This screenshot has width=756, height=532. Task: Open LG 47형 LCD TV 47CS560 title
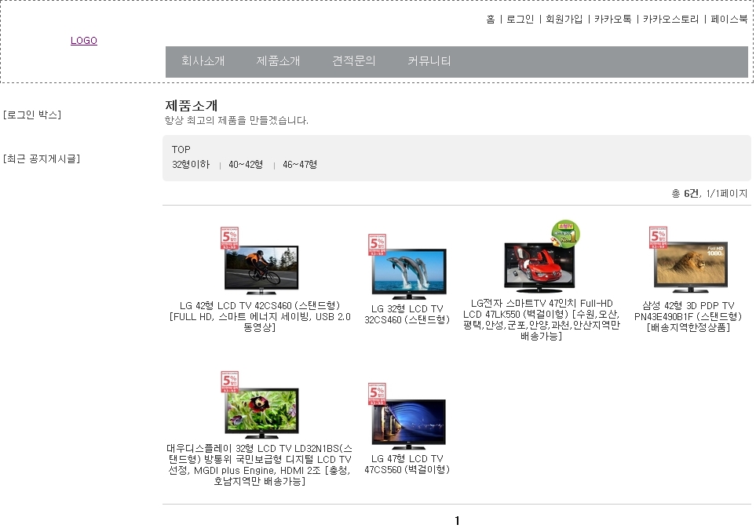[x=407, y=464]
